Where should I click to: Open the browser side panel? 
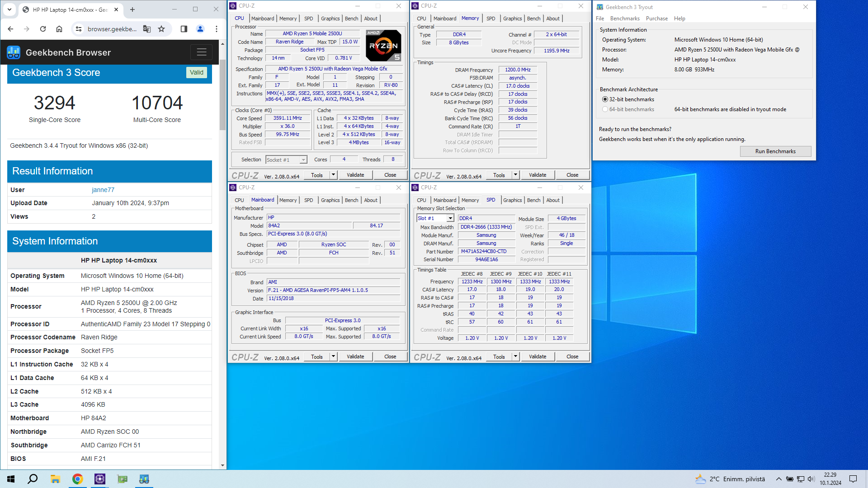[184, 29]
